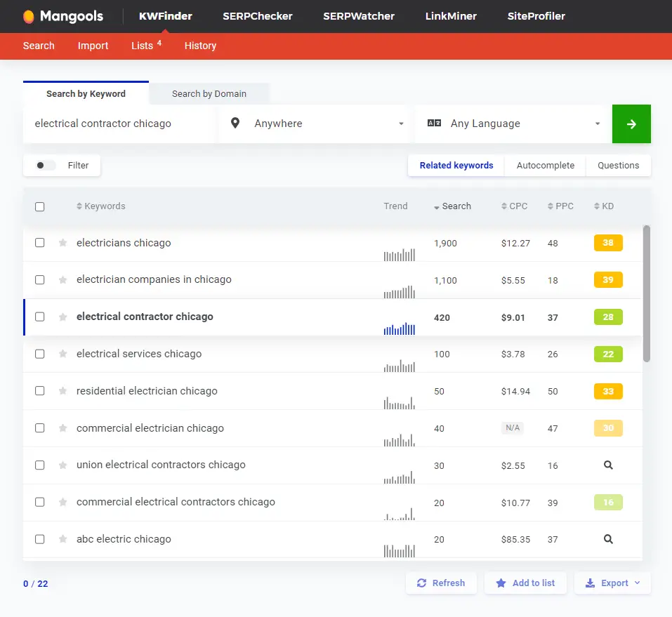Viewport: 672px width, 617px height.
Task: Click KD badge 28 for electrical contractor chicago
Action: (x=608, y=317)
